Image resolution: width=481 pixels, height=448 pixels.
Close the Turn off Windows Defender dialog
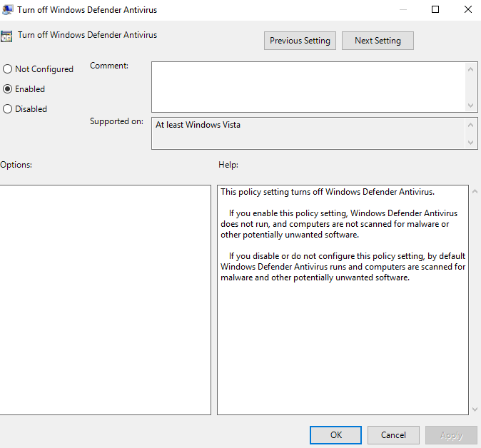pos(468,9)
